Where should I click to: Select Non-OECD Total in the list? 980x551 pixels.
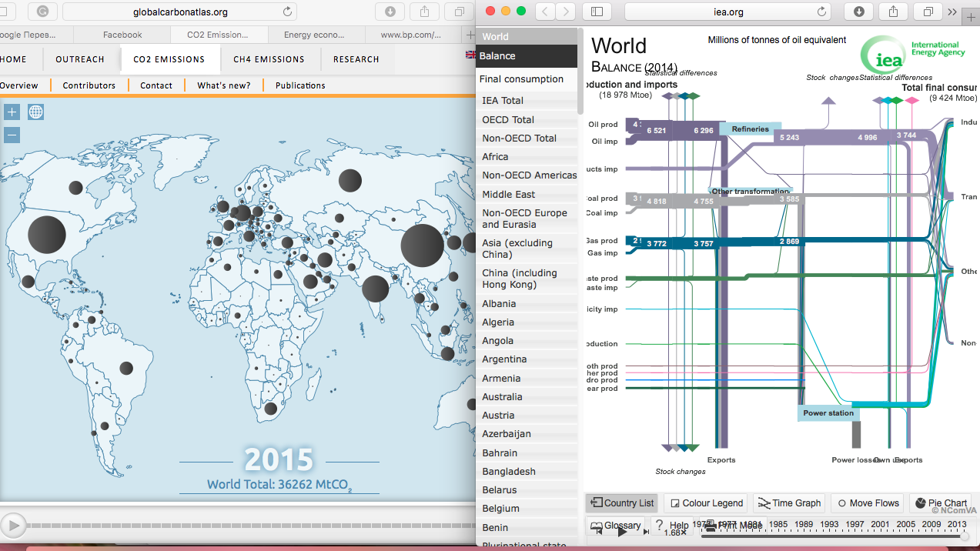tap(526, 138)
